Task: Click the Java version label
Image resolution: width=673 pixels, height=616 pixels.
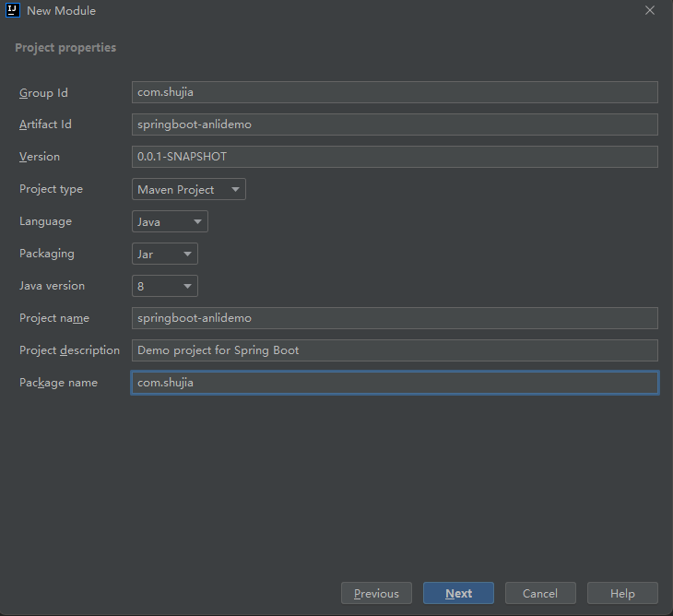Action: [52, 286]
